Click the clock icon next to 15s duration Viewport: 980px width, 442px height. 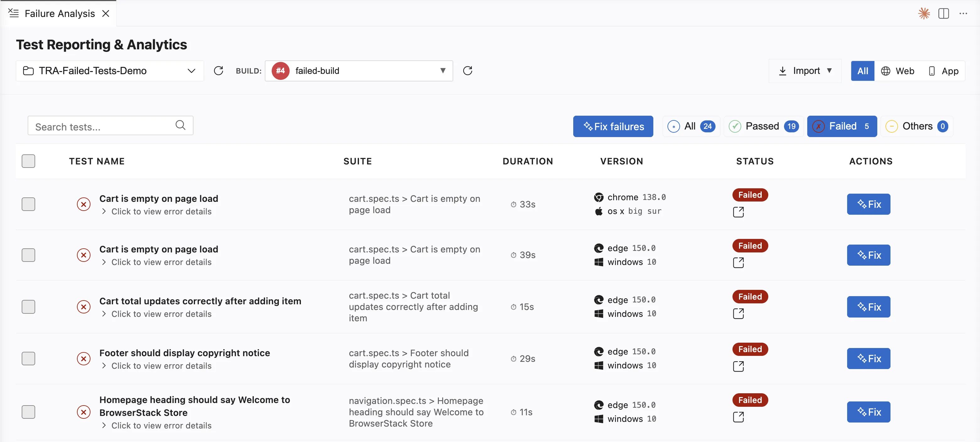tap(514, 307)
